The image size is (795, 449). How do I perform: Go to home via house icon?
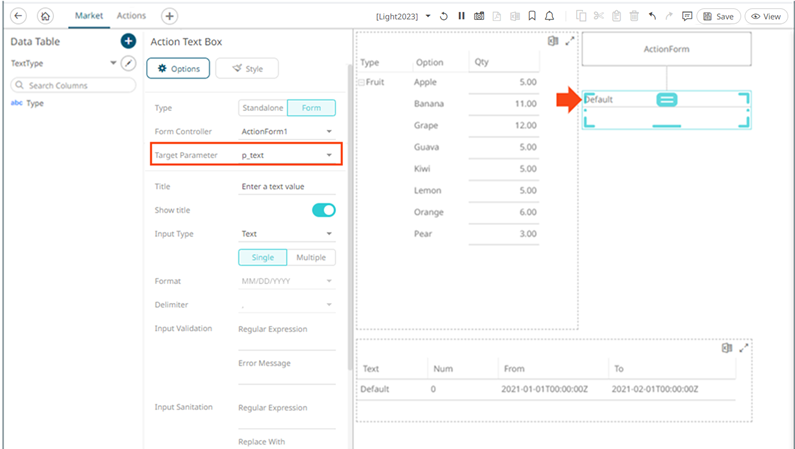45,16
